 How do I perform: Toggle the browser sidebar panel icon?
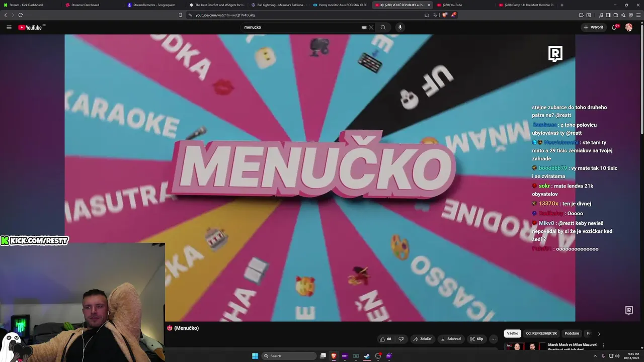(608, 15)
